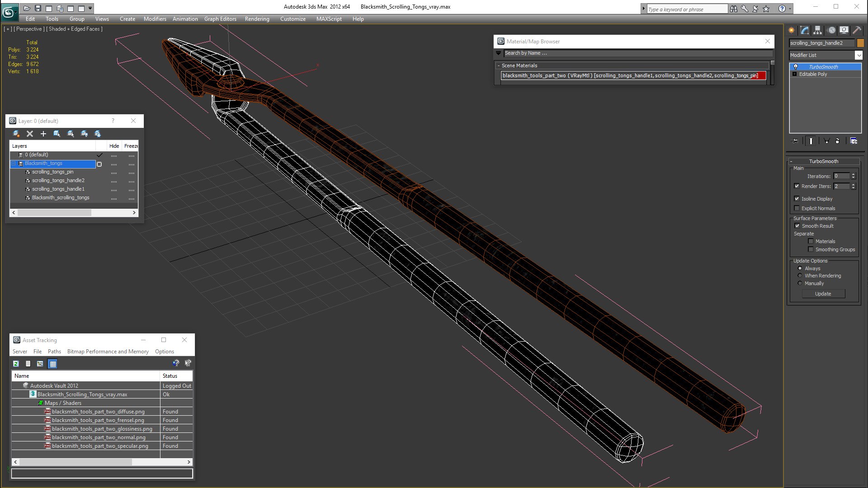Add selected objects to layer plus icon

pos(43,134)
